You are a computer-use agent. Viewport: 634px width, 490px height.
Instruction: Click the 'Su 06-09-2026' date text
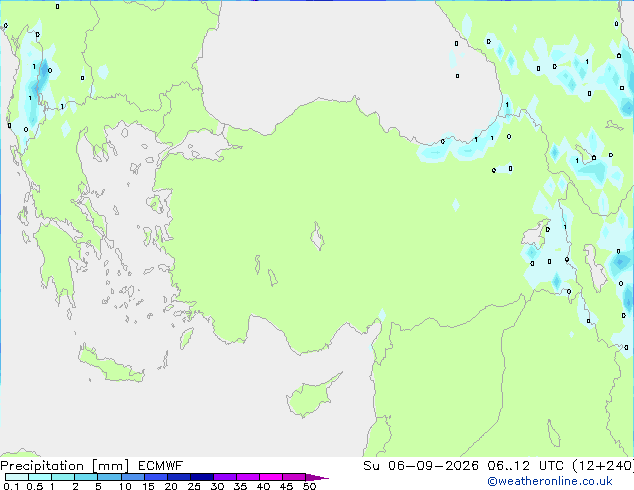point(421,466)
